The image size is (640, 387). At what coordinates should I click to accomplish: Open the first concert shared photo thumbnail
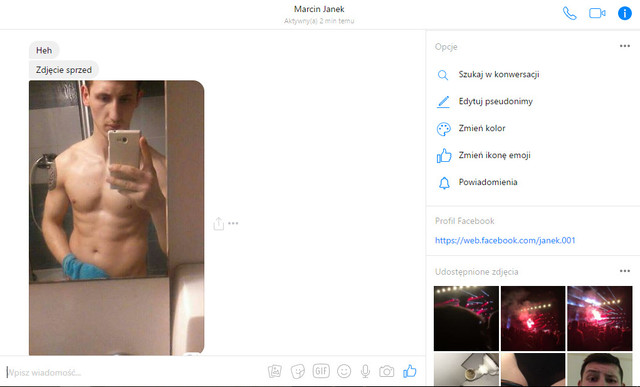(466, 318)
